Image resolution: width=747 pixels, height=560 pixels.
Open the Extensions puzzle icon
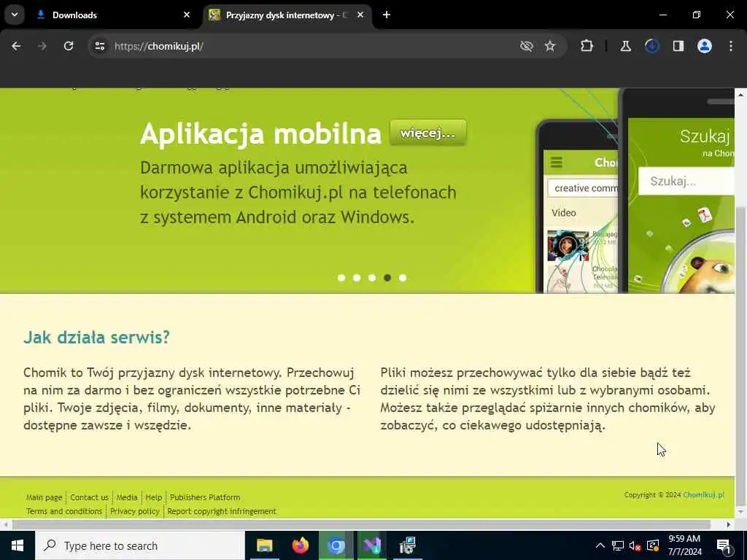[587, 46]
